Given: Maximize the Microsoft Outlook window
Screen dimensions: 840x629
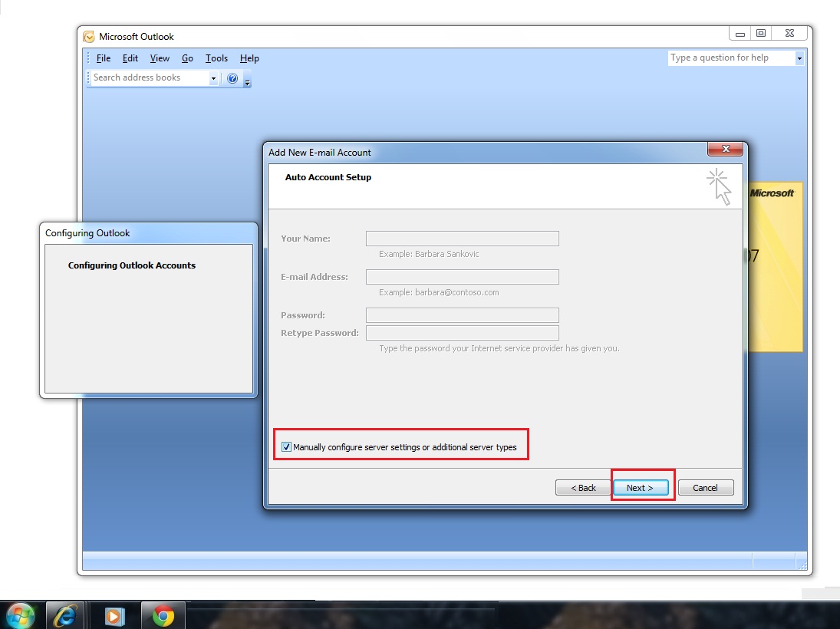Looking at the screenshot, I should click(761, 34).
